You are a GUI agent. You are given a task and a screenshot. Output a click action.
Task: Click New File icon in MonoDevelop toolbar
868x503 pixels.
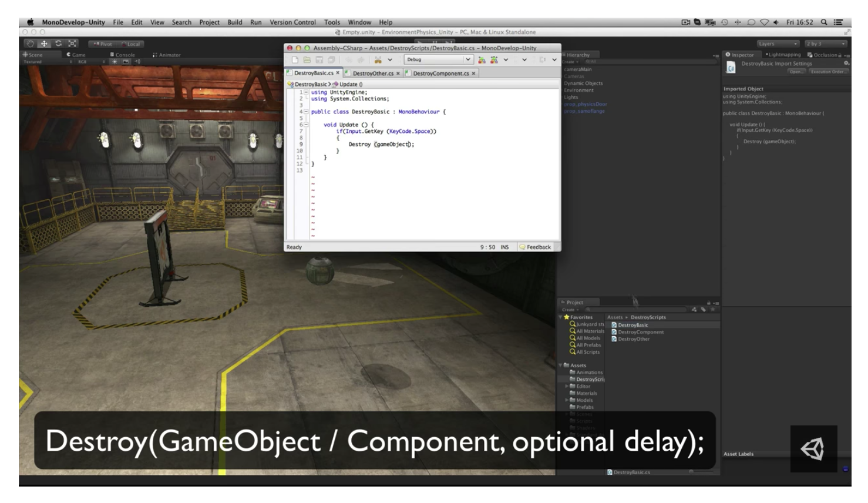295,59
